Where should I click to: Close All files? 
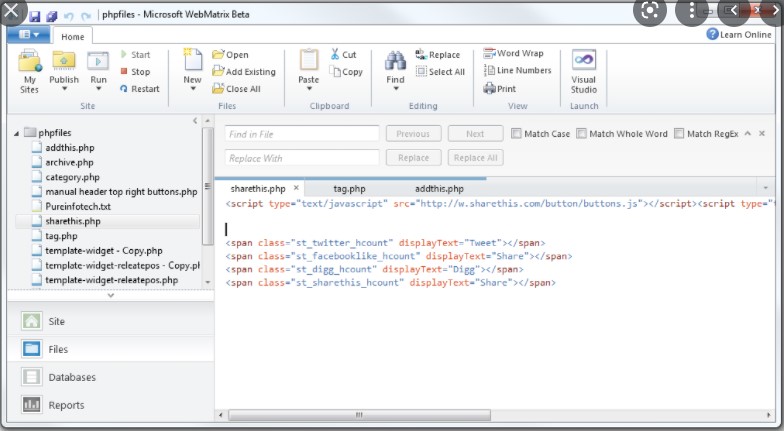click(x=236, y=88)
